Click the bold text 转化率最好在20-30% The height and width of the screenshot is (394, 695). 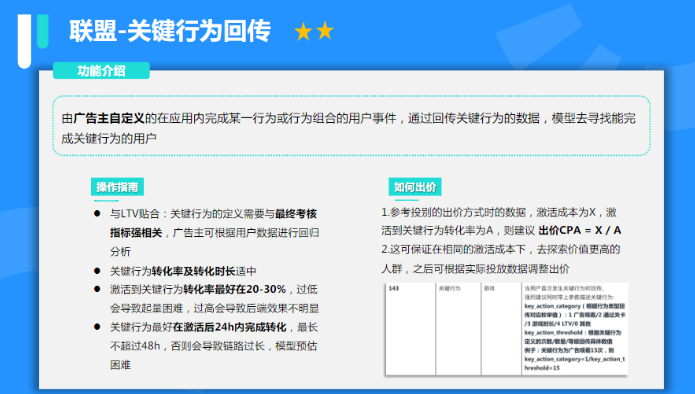pos(234,289)
